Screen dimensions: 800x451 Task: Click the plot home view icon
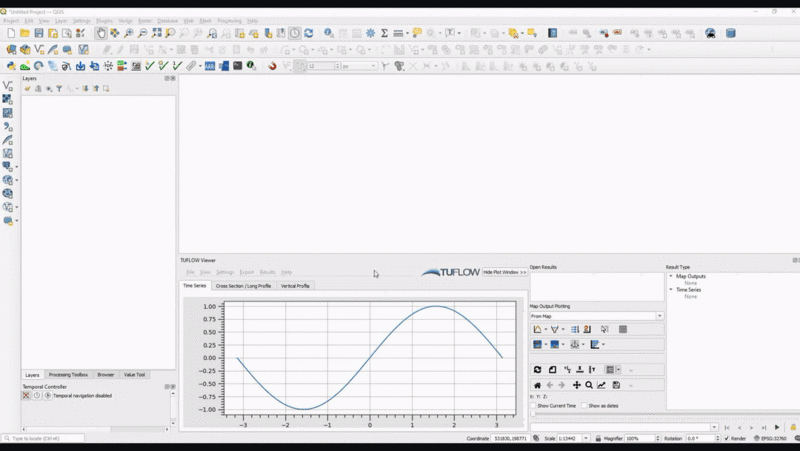tap(538, 385)
